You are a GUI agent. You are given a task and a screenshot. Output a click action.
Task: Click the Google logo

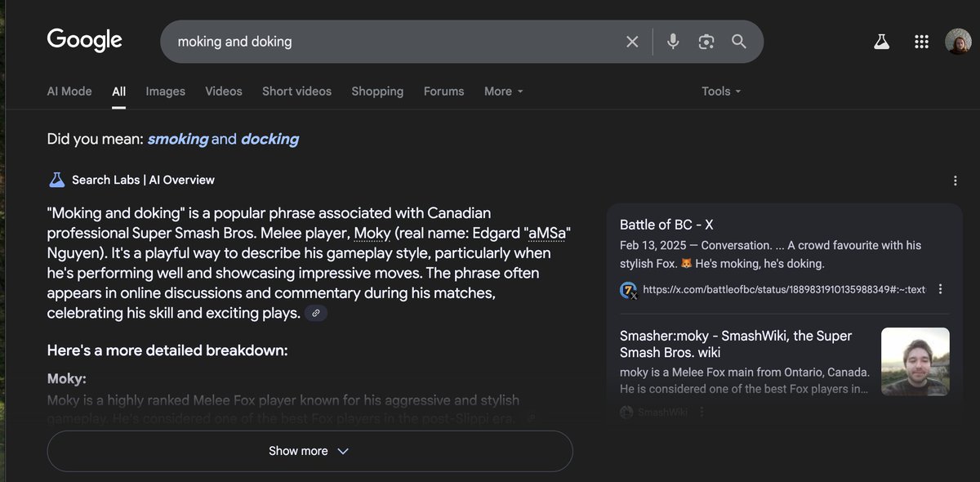pyautogui.click(x=85, y=41)
